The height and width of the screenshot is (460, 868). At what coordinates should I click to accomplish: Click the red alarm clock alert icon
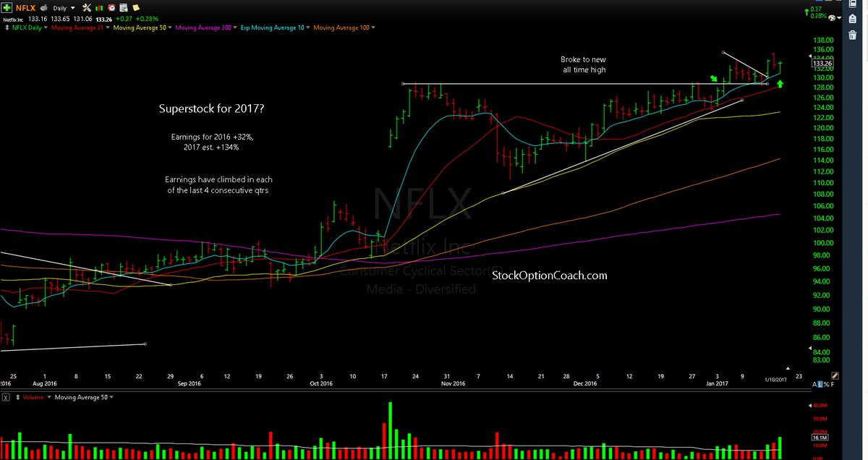click(111, 7)
